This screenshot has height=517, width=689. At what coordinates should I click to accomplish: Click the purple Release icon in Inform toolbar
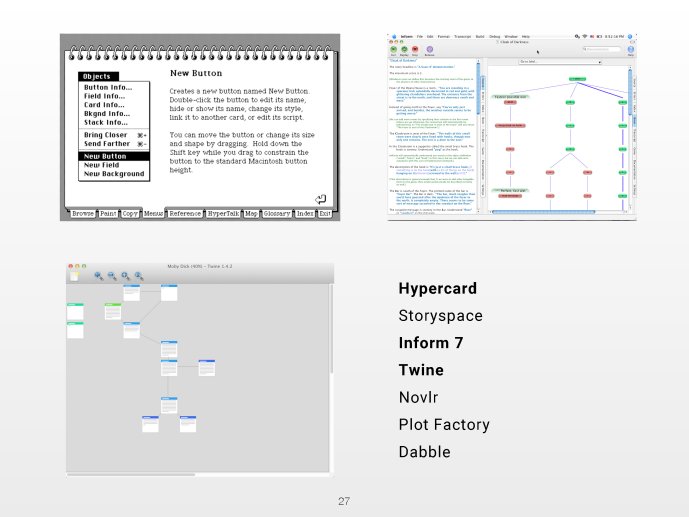click(x=429, y=49)
